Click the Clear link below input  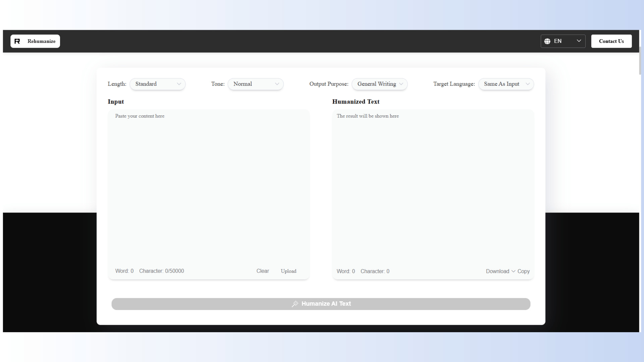point(263,271)
